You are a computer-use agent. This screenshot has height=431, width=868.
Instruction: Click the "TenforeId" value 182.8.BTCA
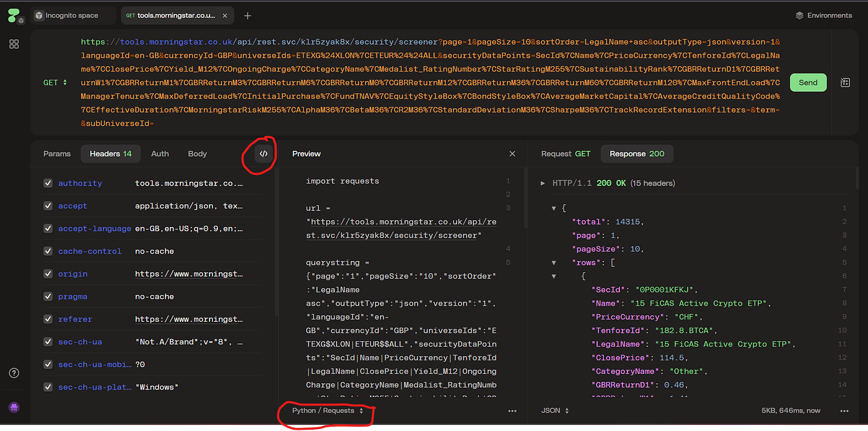[684, 331]
